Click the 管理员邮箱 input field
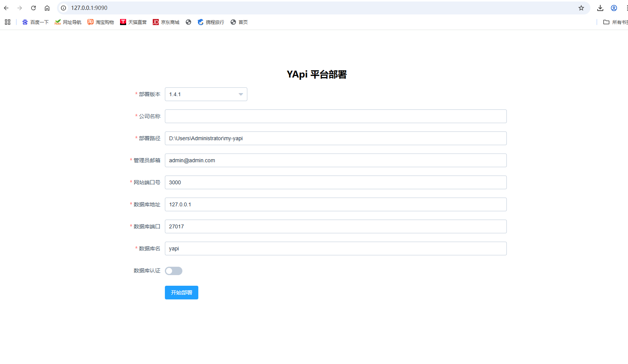Screen dimensions: 628x364 tap(336, 160)
